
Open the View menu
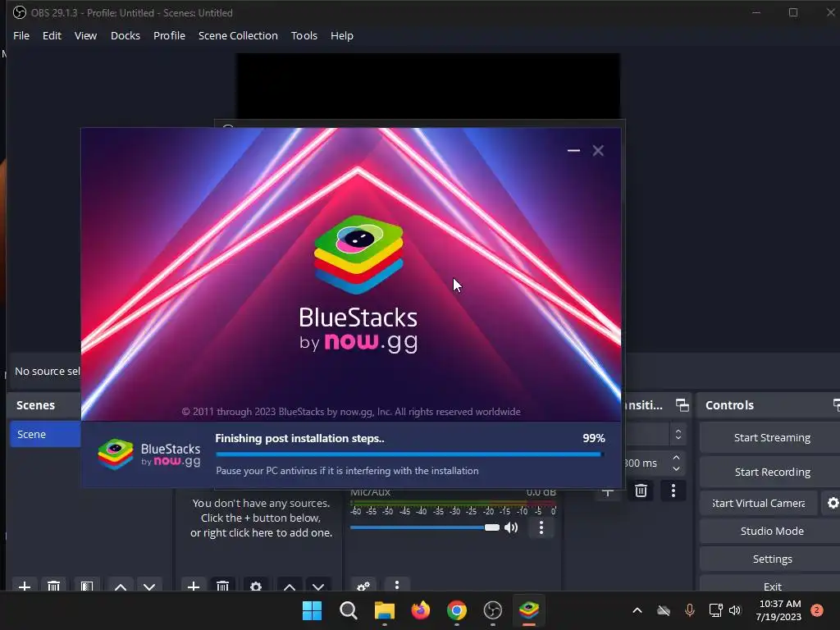point(85,35)
